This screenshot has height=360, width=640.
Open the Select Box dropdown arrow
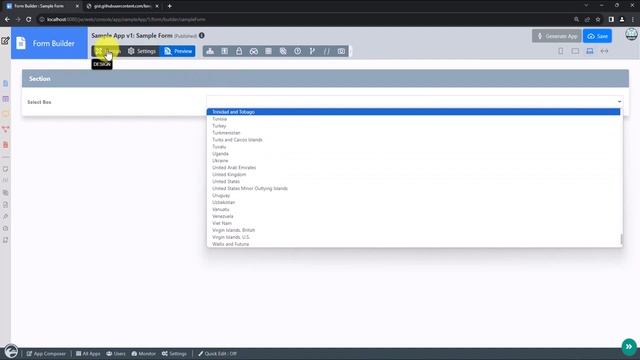tap(619, 102)
